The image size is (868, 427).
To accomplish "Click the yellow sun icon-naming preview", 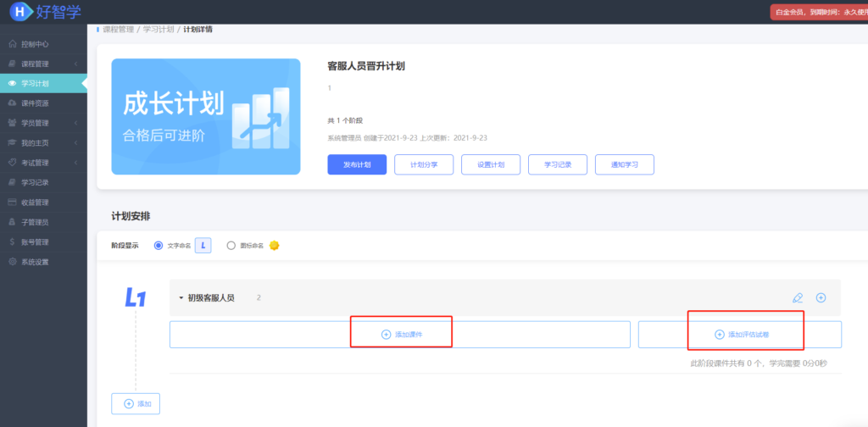I will point(274,246).
